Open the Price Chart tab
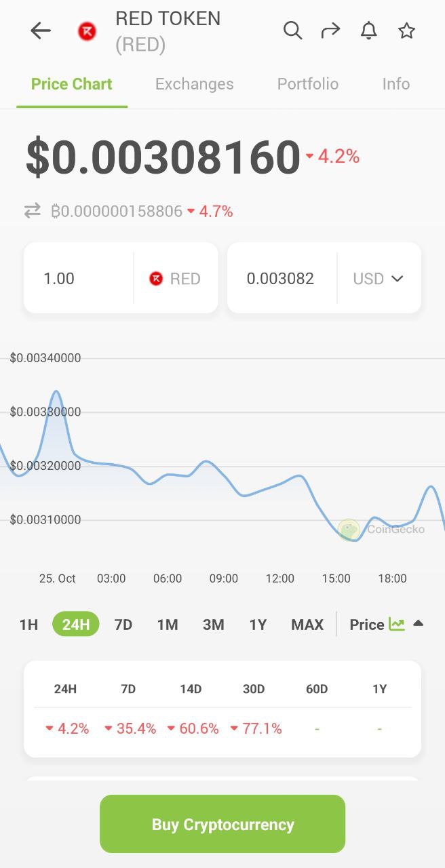This screenshot has width=445, height=868. pos(72,84)
